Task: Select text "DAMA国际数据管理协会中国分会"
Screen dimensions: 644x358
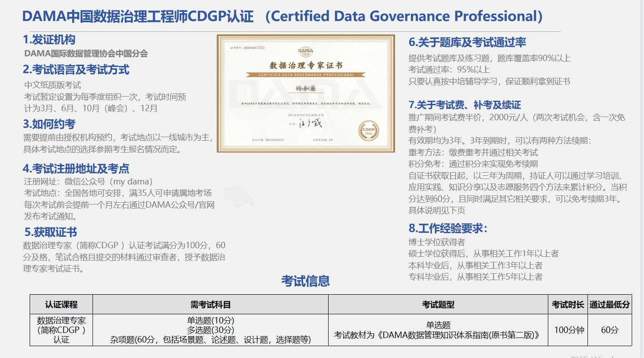Action: (86, 53)
